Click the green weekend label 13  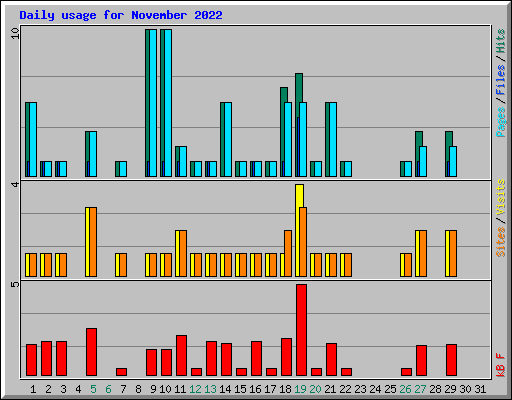coord(210,389)
